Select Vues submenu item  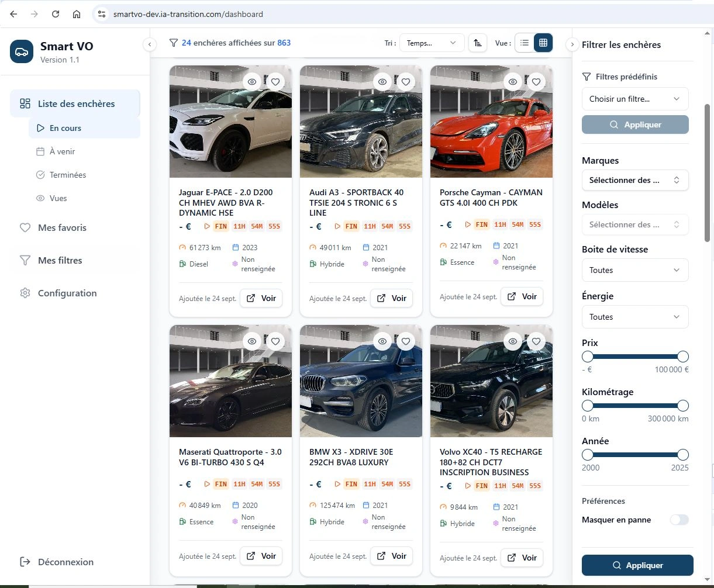pos(84,198)
